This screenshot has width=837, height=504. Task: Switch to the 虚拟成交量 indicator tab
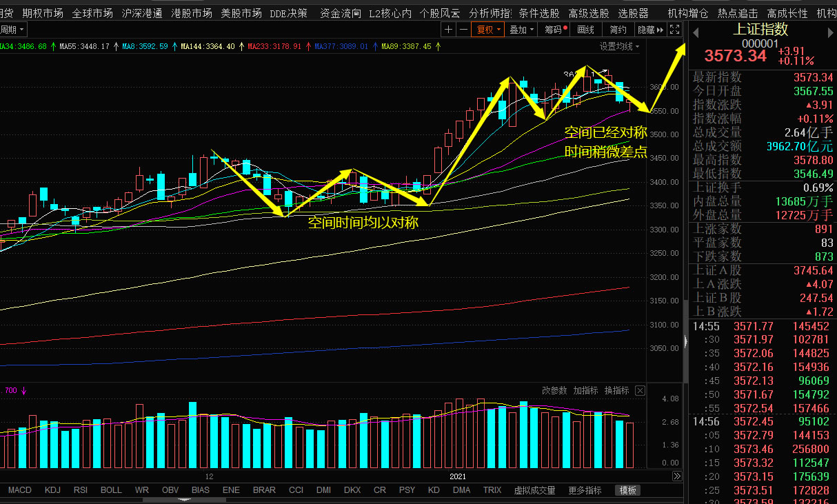[x=534, y=490]
